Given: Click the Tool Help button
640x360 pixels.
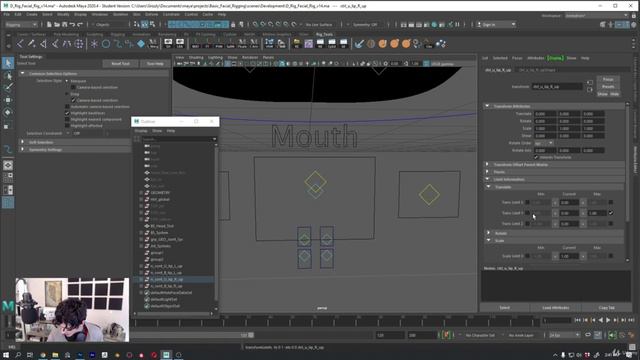Looking at the screenshot, I should pyautogui.click(x=155, y=64).
